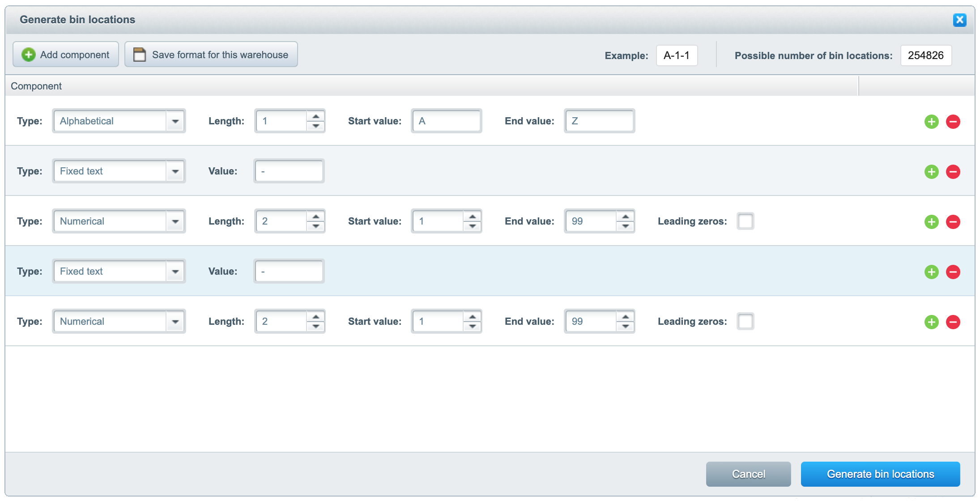
Task: Click Start value field in first Numerical row
Action: [x=438, y=221]
